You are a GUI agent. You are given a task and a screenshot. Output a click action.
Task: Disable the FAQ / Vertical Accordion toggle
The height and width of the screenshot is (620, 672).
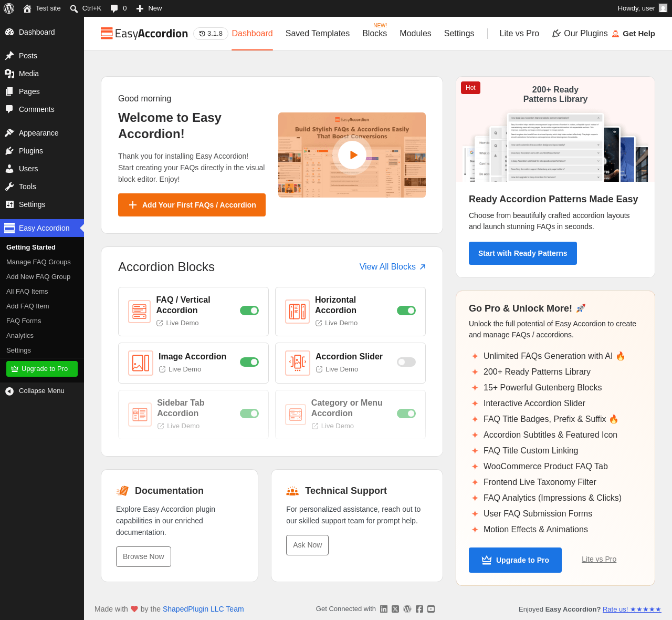tap(249, 311)
